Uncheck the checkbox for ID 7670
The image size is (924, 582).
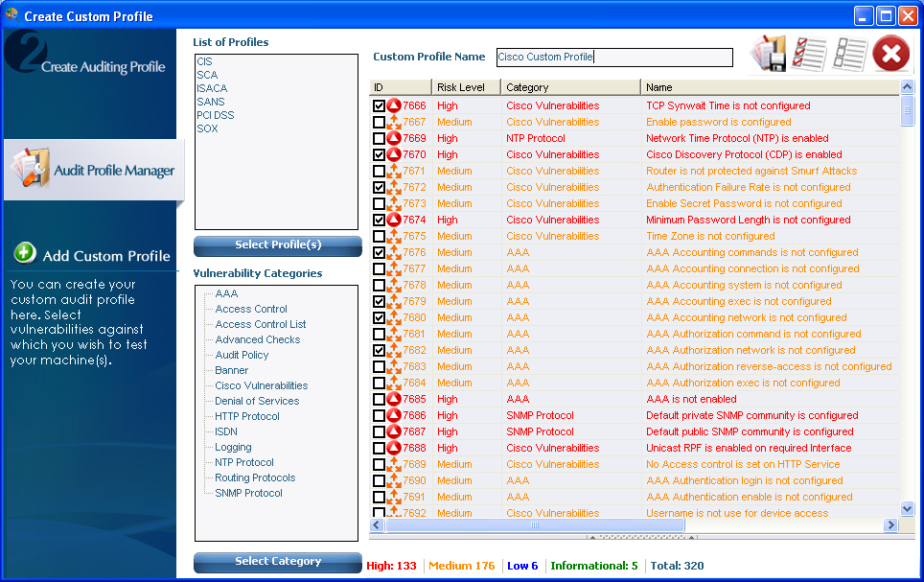point(379,155)
